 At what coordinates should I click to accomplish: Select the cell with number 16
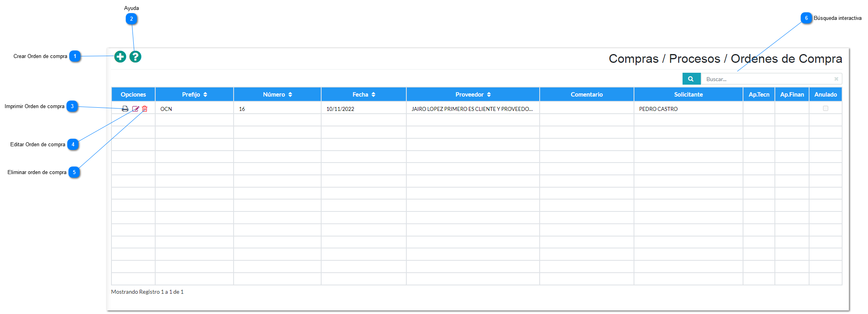277,109
